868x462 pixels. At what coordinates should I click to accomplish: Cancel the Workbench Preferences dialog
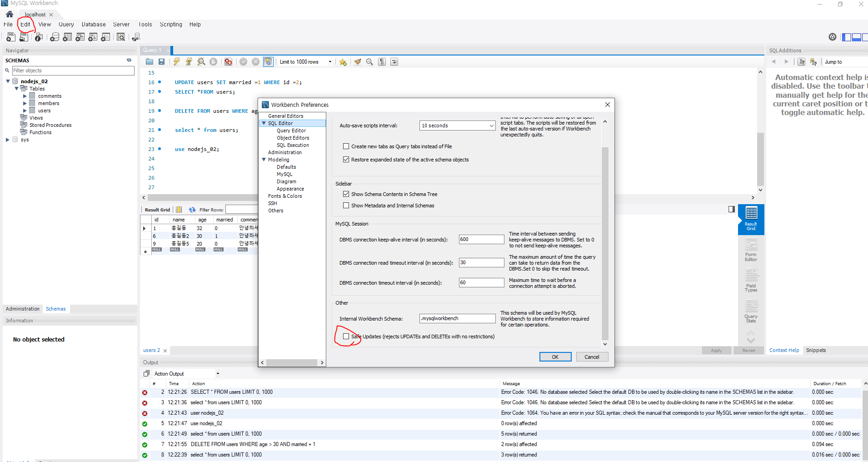[x=592, y=357]
